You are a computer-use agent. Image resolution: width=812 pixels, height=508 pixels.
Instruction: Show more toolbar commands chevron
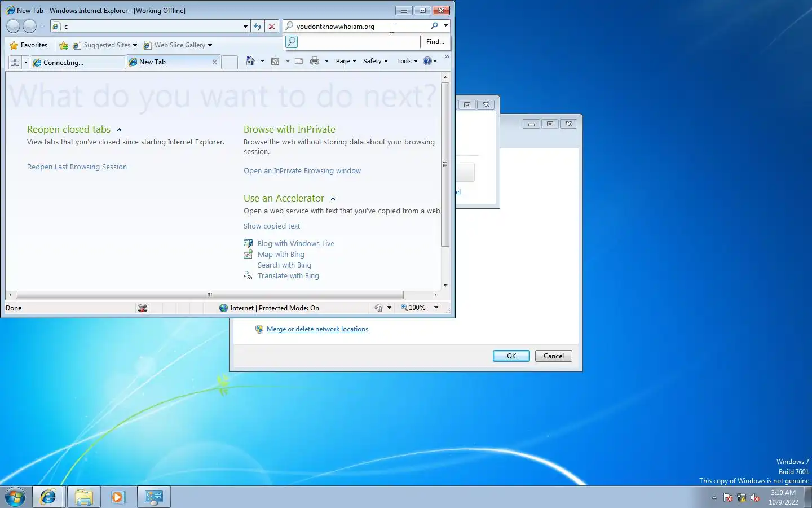coord(447,57)
